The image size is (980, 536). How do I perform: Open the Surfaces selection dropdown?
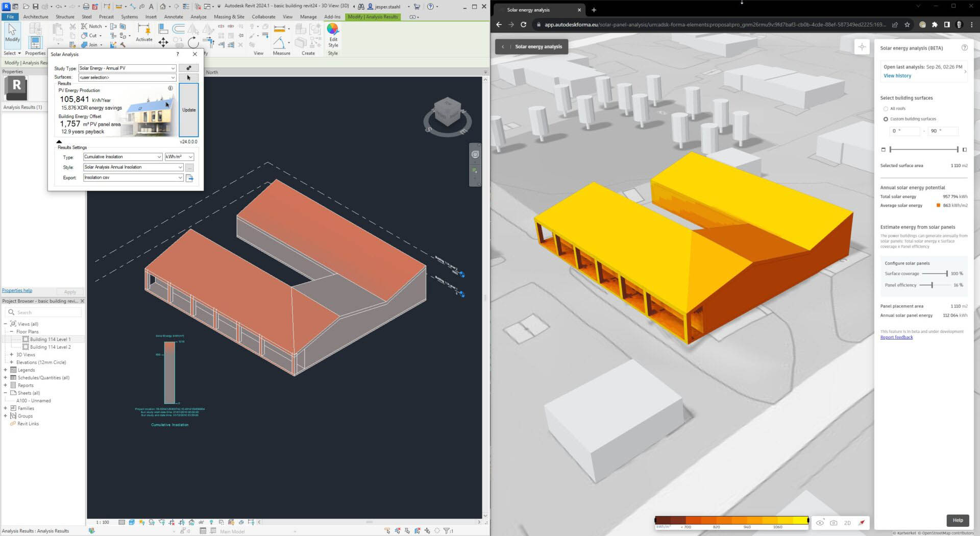[x=171, y=77]
